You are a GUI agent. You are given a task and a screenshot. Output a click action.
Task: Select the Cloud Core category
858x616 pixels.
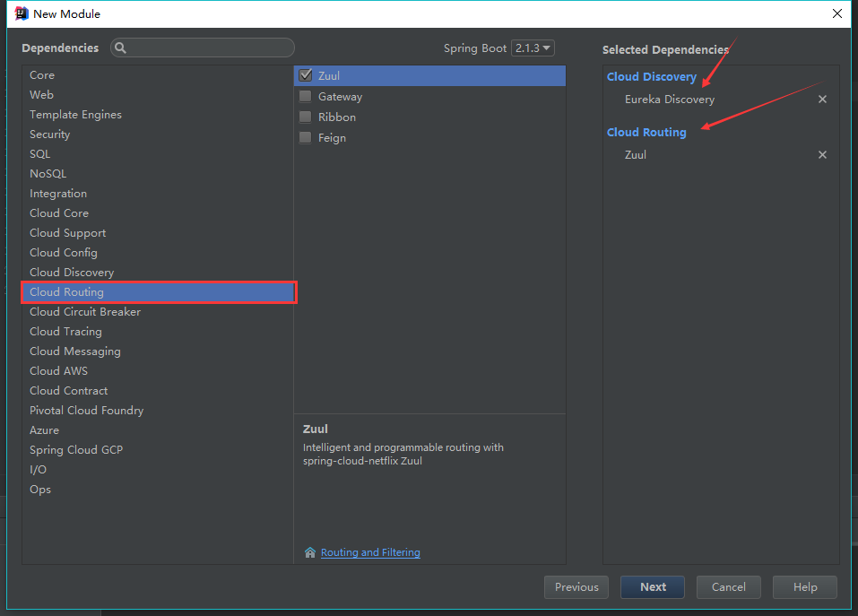click(x=158, y=213)
